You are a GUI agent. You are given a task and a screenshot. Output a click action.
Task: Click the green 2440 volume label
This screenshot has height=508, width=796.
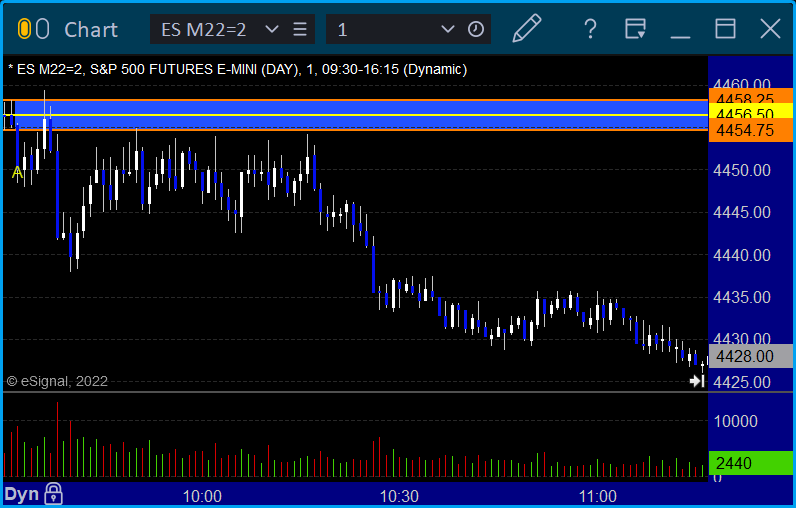750,463
